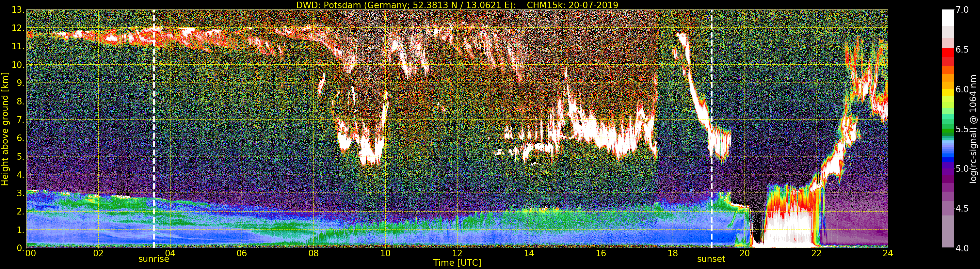Click the cirrus layer near 02 UTC at 11.5 km

[98, 37]
